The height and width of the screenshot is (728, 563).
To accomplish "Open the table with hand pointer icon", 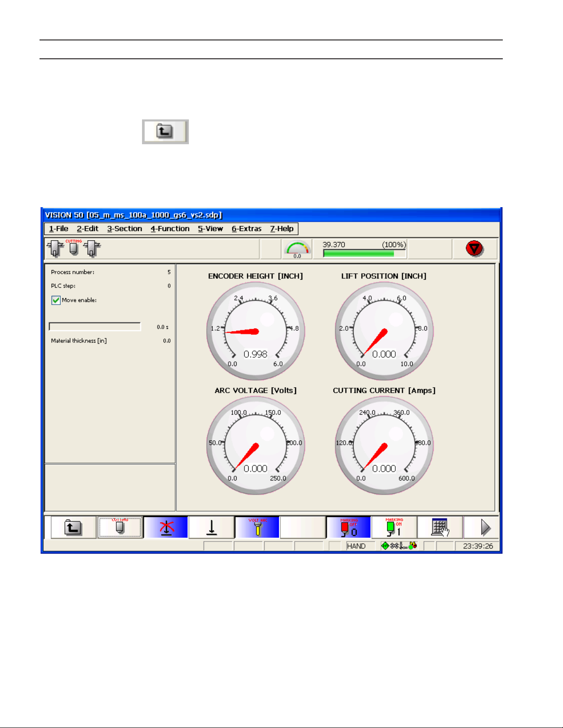I will (x=440, y=527).
